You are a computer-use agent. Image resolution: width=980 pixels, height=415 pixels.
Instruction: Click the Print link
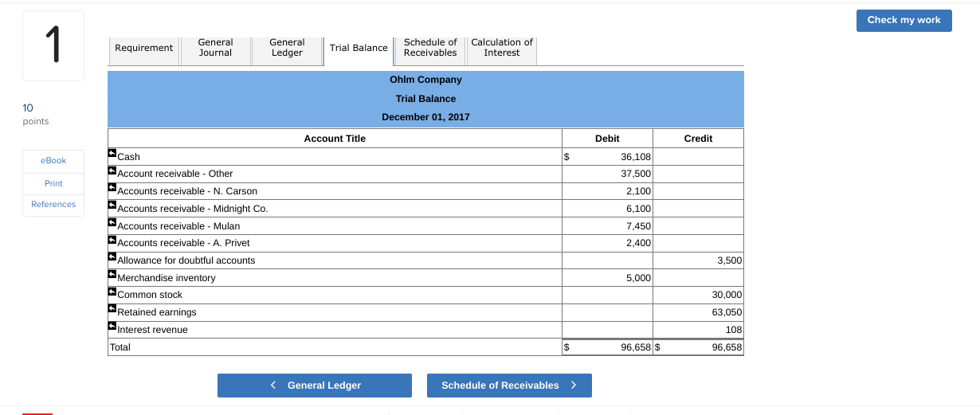[x=53, y=183]
